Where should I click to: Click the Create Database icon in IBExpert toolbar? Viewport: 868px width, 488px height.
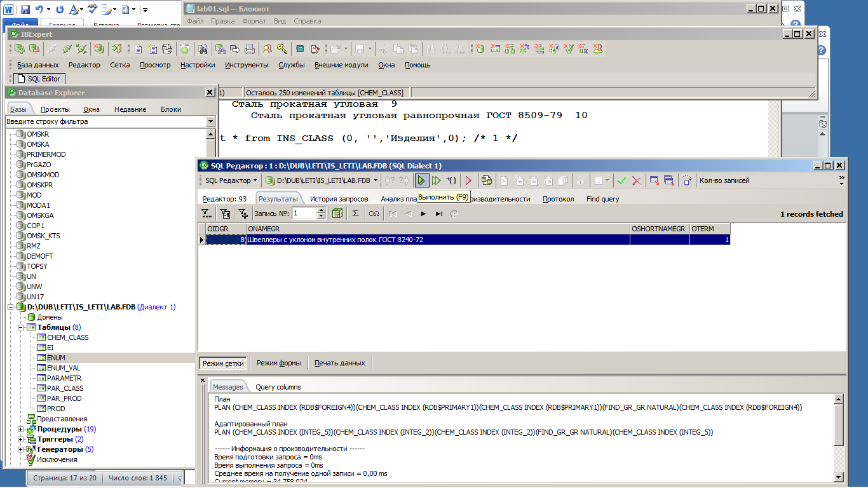[x=99, y=48]
